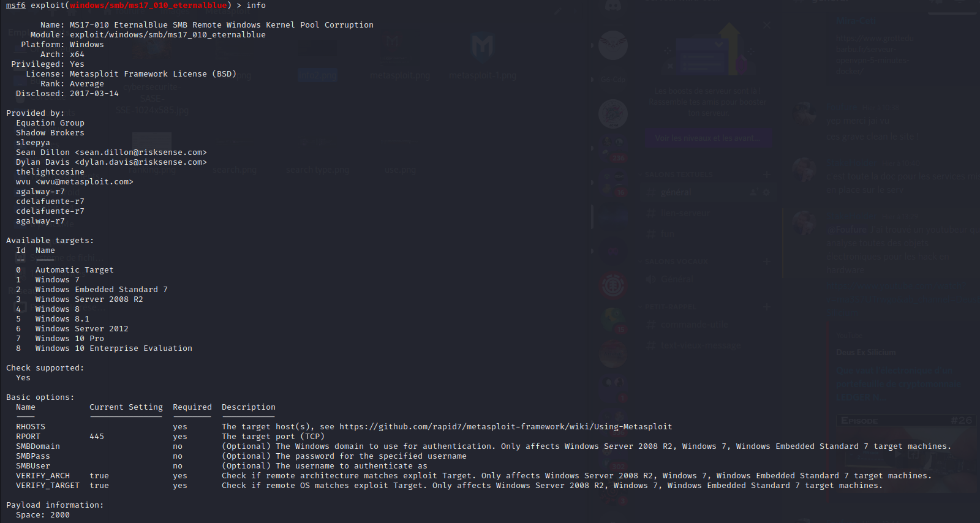Add a channel to the PETIT-RAPPEL category
Viewport: 980px width, 523px height.
[766, 307]
